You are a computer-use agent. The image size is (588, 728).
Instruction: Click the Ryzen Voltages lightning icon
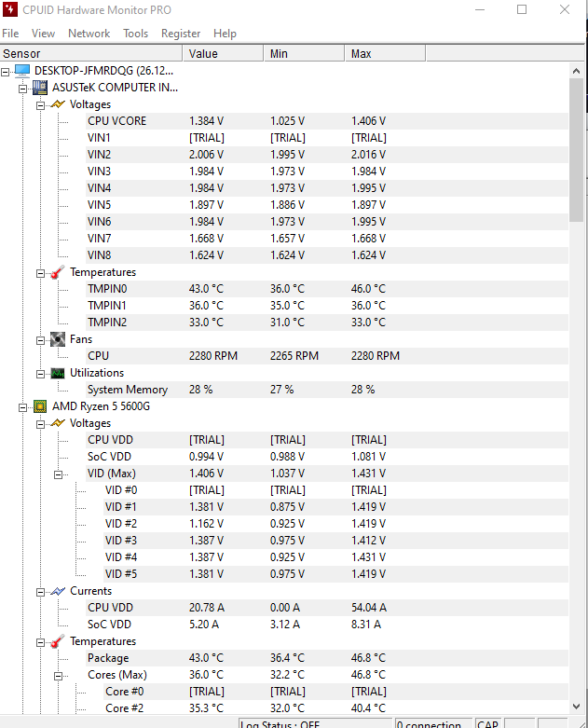click(x=58, y=423)
